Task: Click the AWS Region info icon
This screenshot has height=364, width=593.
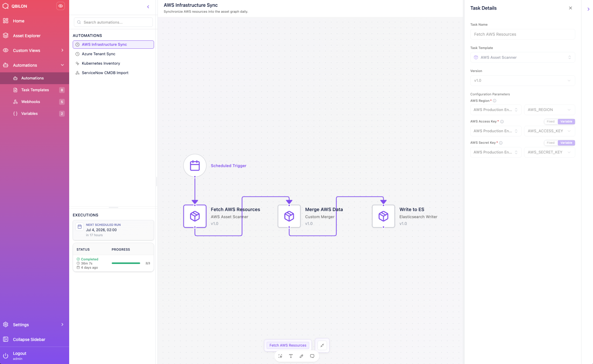Action: point(494,101)
